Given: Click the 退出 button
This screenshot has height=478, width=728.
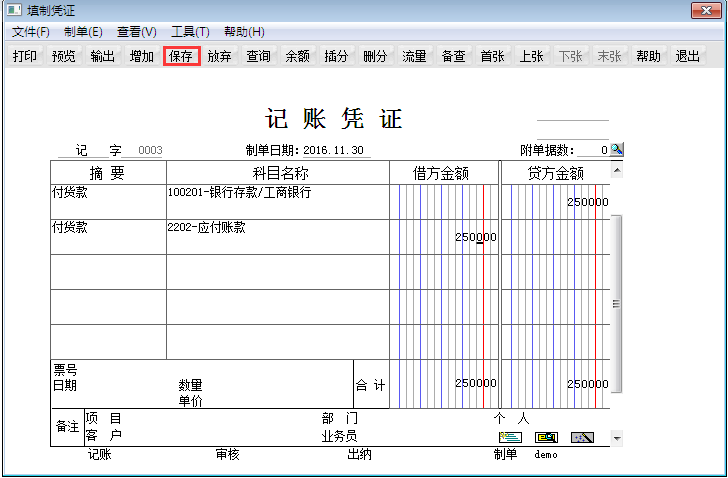Looking at the screenshot, I should 687,56.
